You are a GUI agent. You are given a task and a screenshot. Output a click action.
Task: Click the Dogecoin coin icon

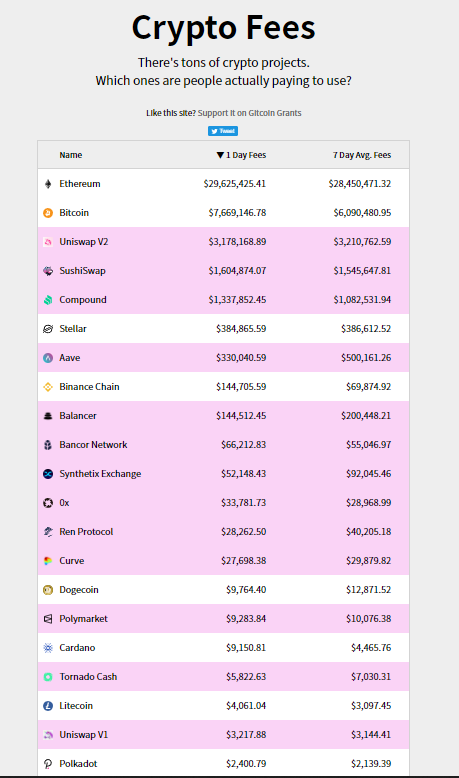[48, 590]
